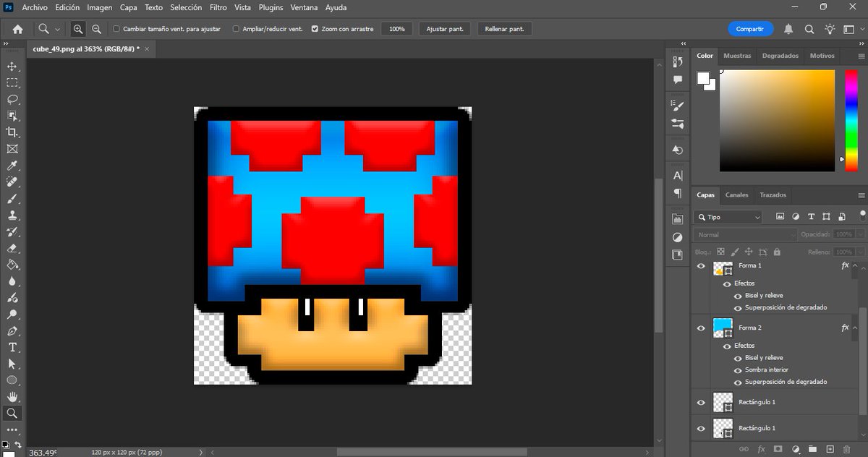Switch to the Muestras tab

point(737,56)
